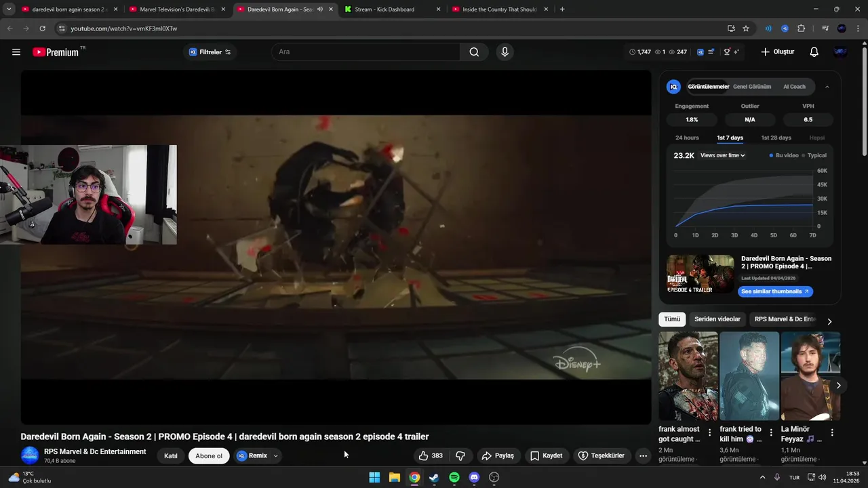This screenshot has height=488, width=868.
Task: Select the '1st 28 days' time range
Action: click(776, 138)
